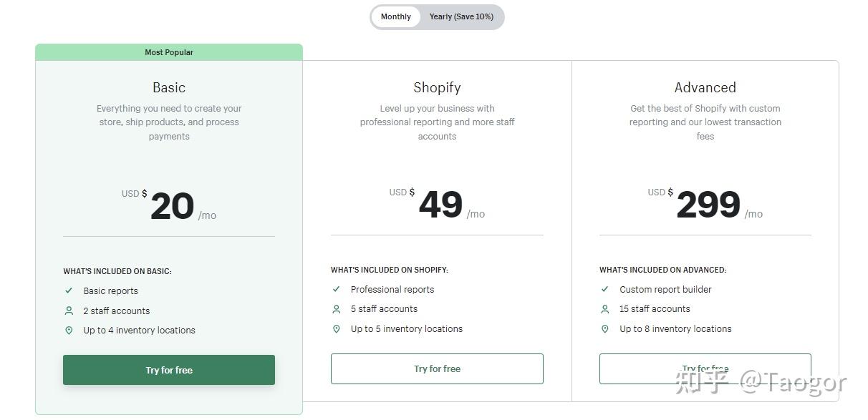
Task: Click the Advanced plan heading
Action: pos(705,87)
